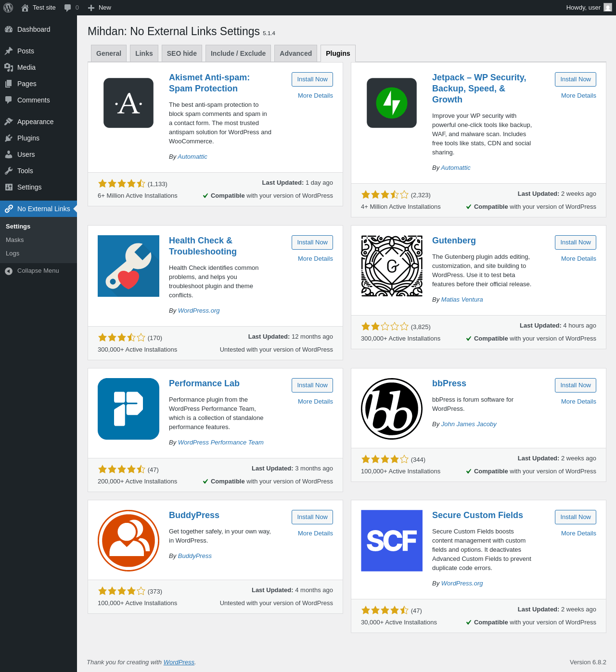This screenshot has width=616, height=672.
Task: Click the BuddyPress plugin logo
Action: tap(128, 541)
